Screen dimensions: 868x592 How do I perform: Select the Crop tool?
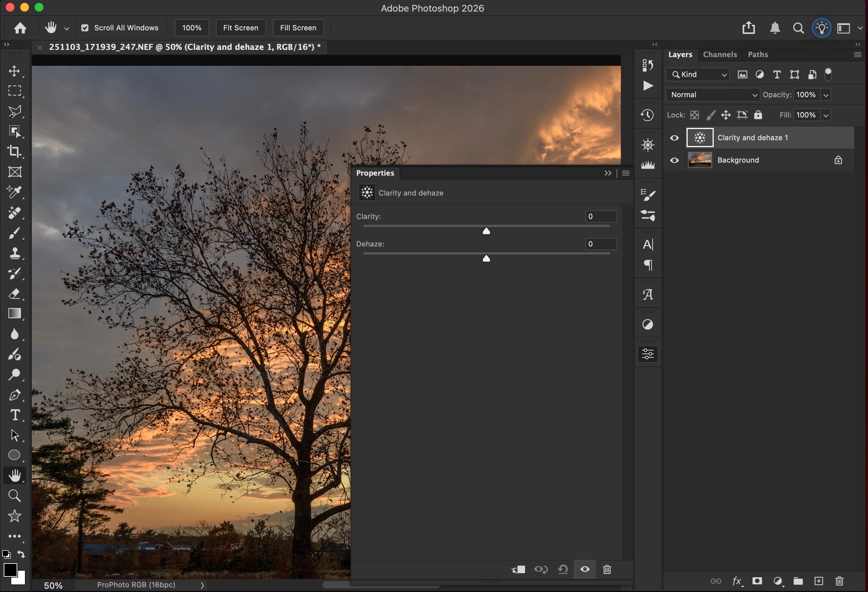tap(14, 152)
